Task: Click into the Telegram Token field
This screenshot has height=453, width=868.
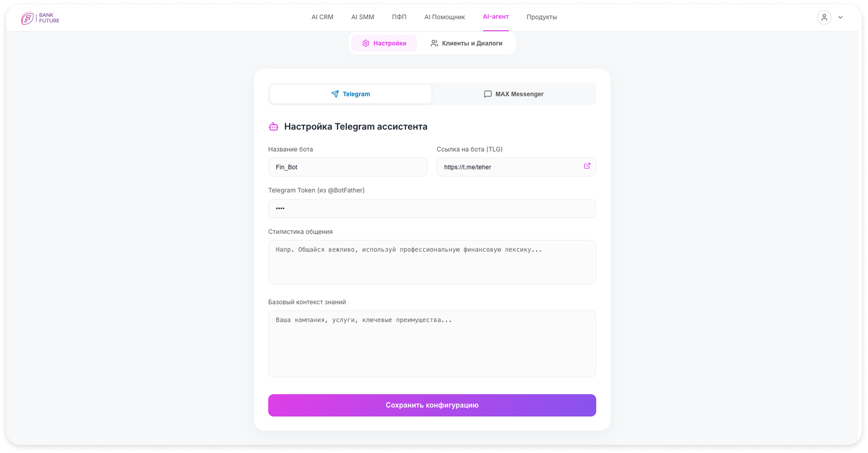Action: [432, 208]
